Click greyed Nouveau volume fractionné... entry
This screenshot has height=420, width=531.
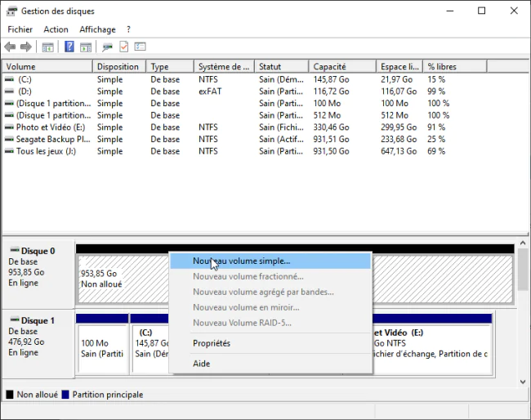270,276
